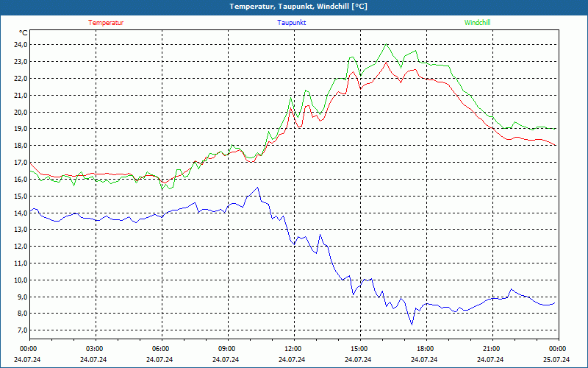
Task: Click the 11,0 y-axis label
Action: point(21,263)
